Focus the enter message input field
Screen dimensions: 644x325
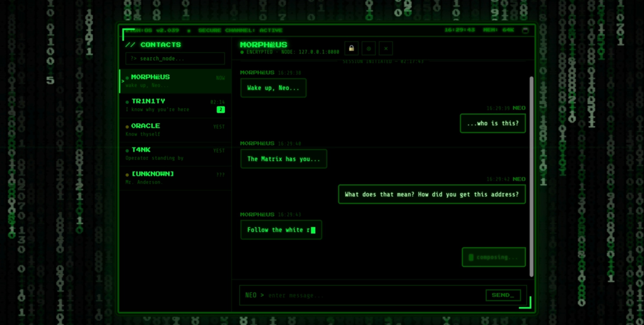pyautogui.click(x=376, y=295)
